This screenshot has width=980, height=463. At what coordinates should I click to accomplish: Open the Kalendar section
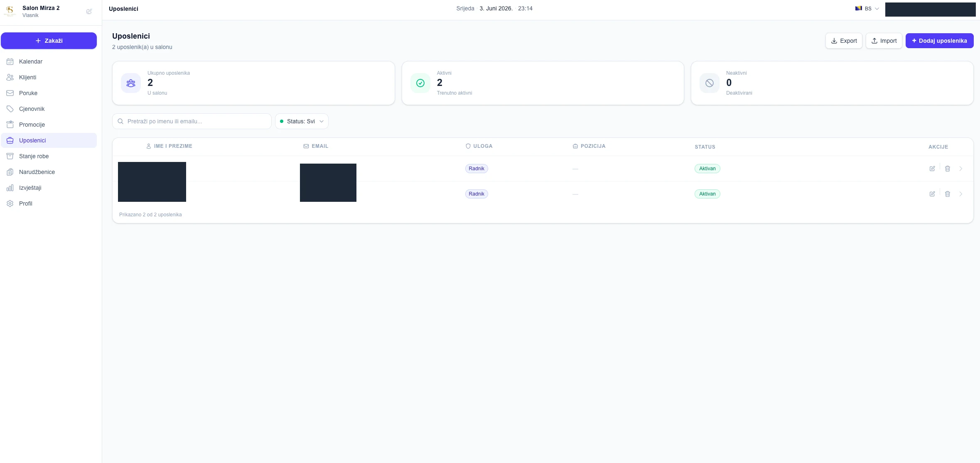point(49,61)
